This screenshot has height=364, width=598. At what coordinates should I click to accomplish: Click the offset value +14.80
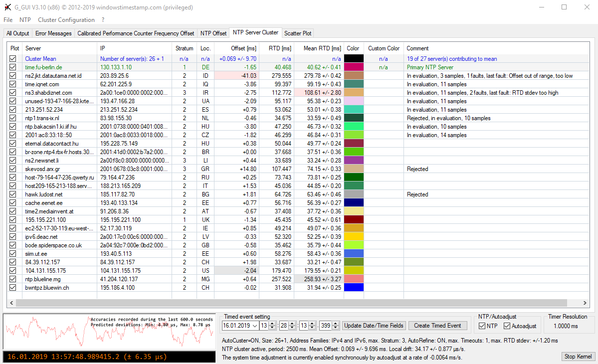pyautogui.click(x=248, y=169)
